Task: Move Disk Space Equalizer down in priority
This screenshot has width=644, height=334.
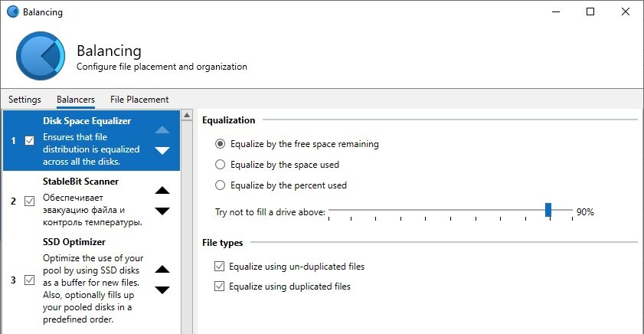Action: coord(162,150)
